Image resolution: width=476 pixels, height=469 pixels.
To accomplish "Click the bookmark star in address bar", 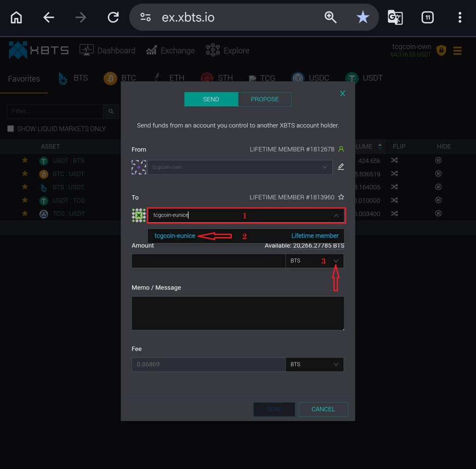I will [x=363, y=18].
